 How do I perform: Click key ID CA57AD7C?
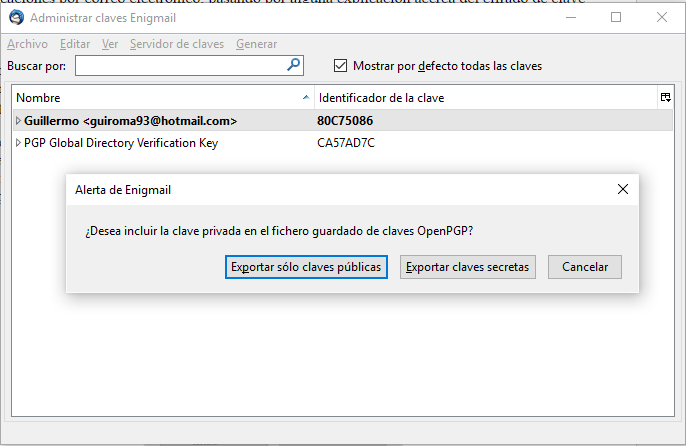pyautogui.click(x=346, y=143)
